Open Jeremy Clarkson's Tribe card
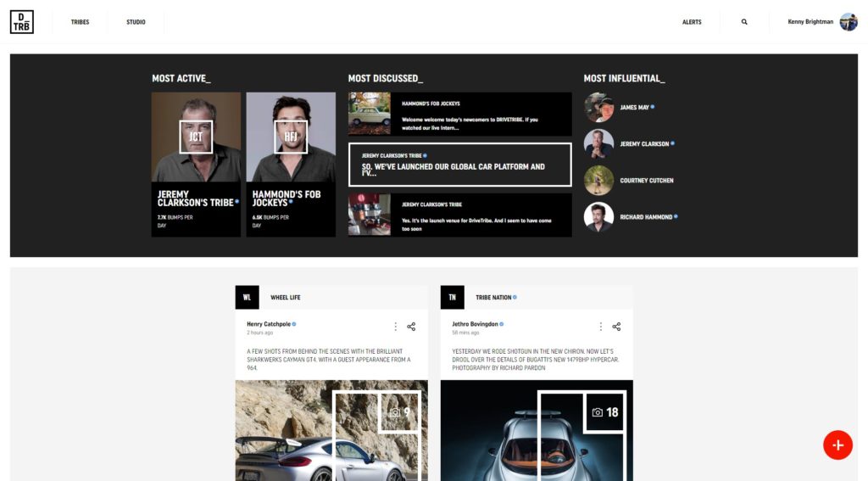Screen dimensions: 868x481 196,165
